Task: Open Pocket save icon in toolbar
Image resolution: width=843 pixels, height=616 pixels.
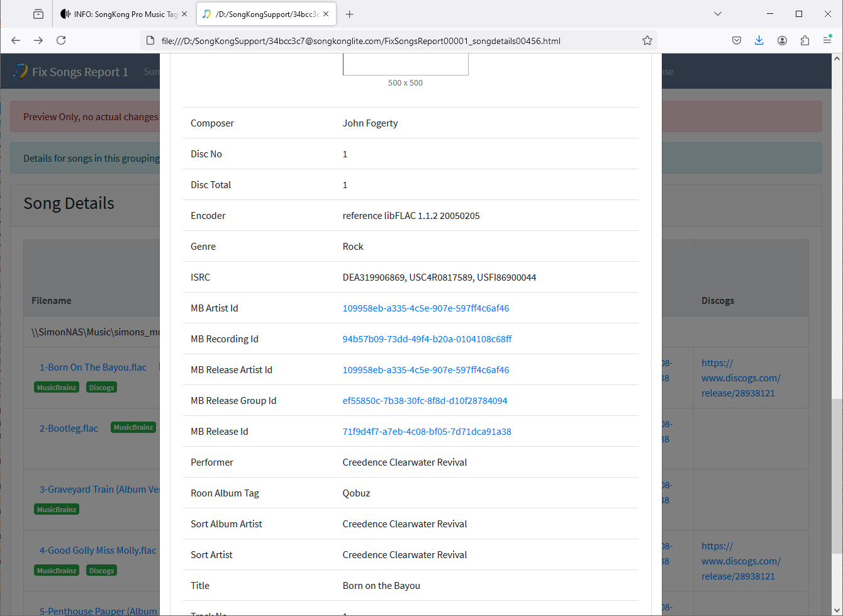Action: point(737,40)
